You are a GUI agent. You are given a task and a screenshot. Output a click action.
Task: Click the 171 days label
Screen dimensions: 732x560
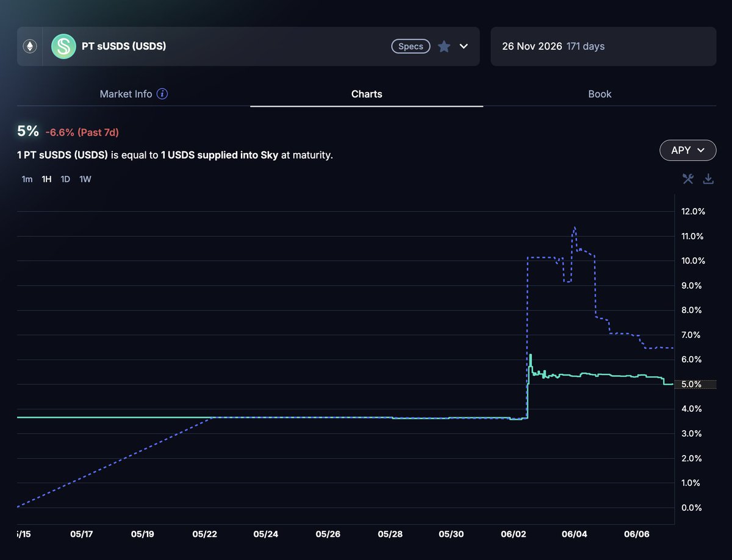[x=586, y=46]
